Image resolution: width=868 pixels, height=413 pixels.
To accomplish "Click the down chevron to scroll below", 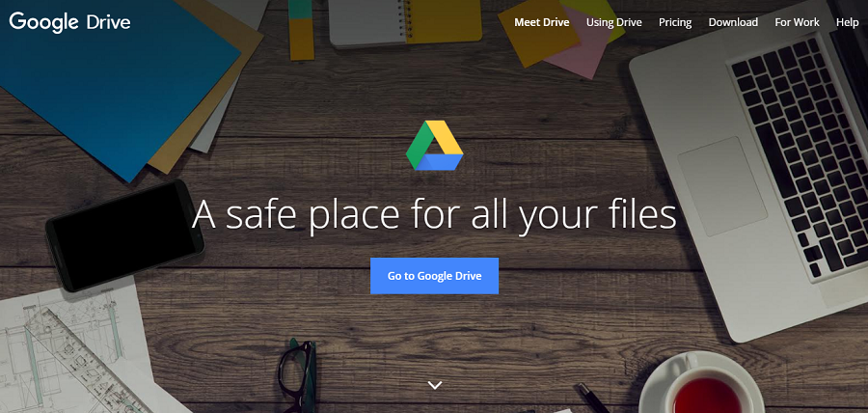I will click(x=434, y=385).
